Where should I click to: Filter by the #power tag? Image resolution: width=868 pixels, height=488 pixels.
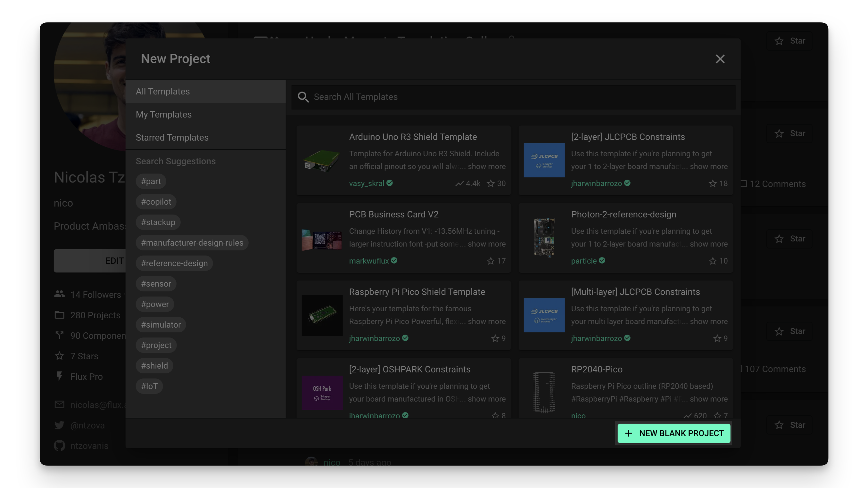click(x=155, y=304)
